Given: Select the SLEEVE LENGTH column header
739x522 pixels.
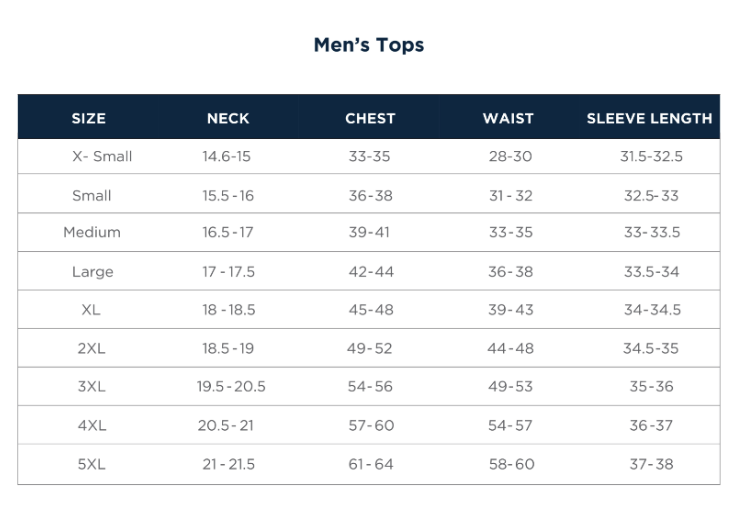Looking at the screenshot, I should coord(649,118).
